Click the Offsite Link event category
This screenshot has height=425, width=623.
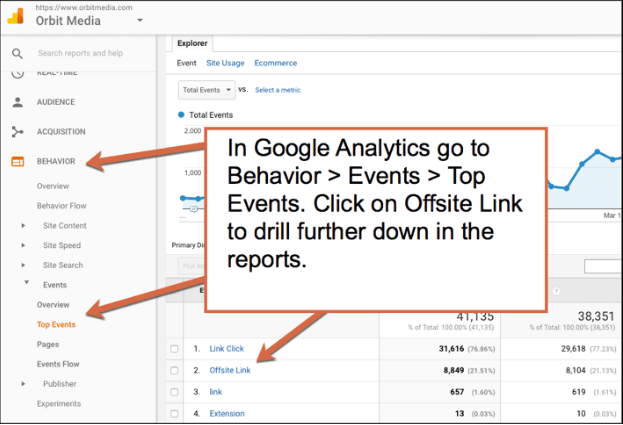pos(230,370)
